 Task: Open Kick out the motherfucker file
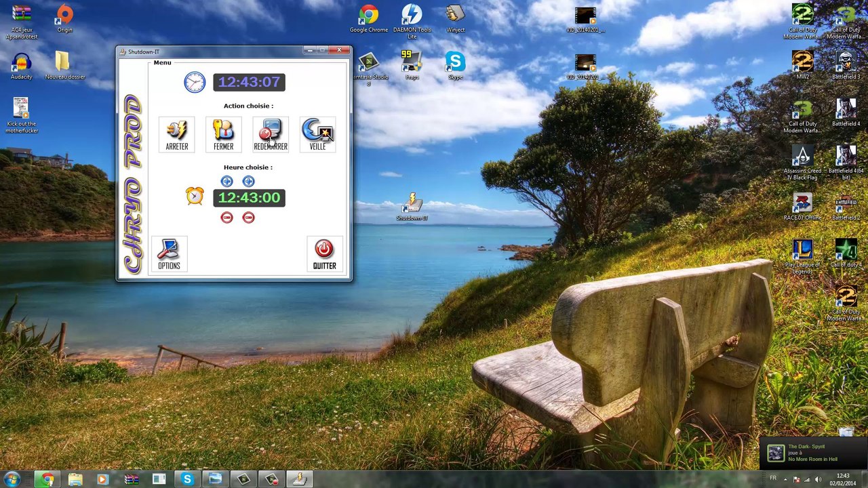22,115
